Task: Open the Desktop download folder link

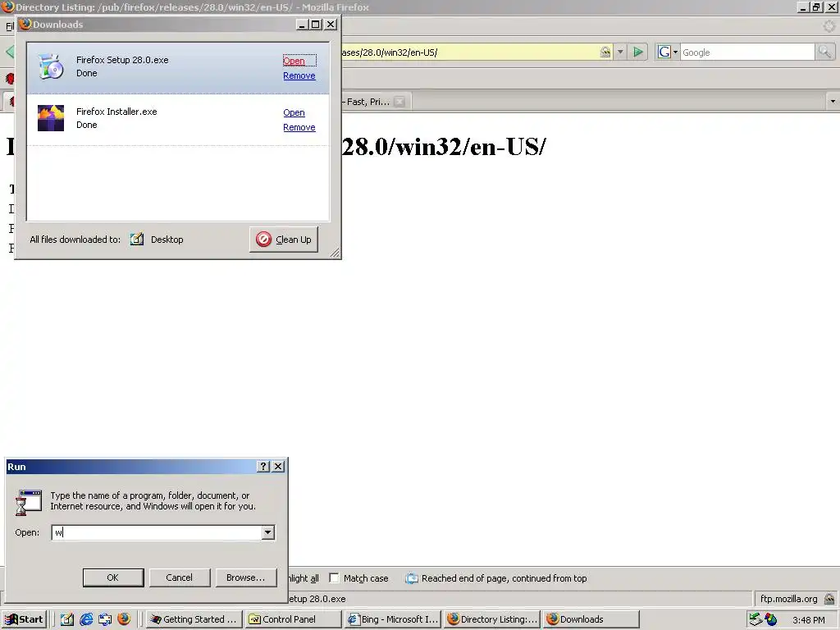Action: tap(167, 240)
